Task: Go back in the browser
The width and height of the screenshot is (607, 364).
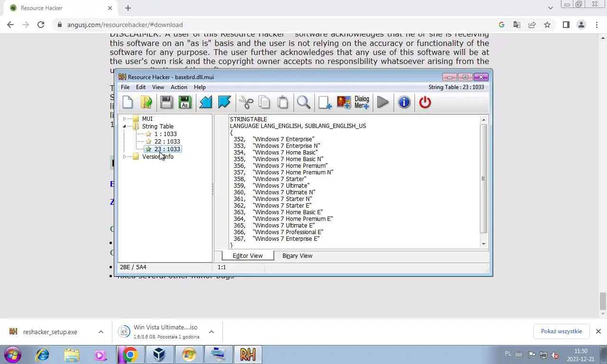Action: point(10,25)
